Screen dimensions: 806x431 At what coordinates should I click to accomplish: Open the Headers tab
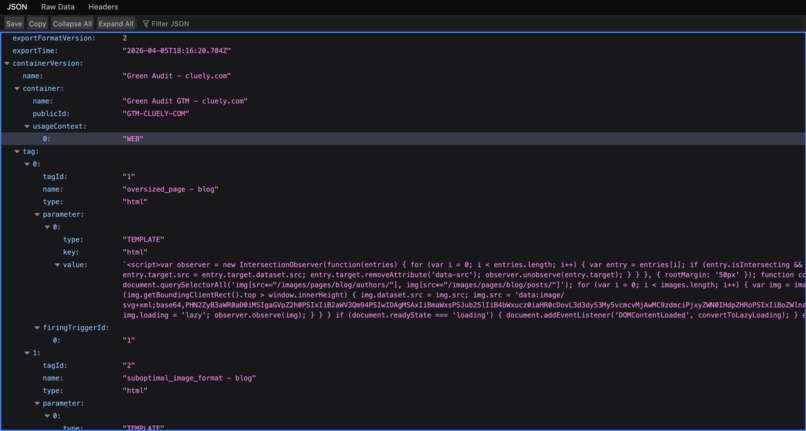click(x=103, y=7)
